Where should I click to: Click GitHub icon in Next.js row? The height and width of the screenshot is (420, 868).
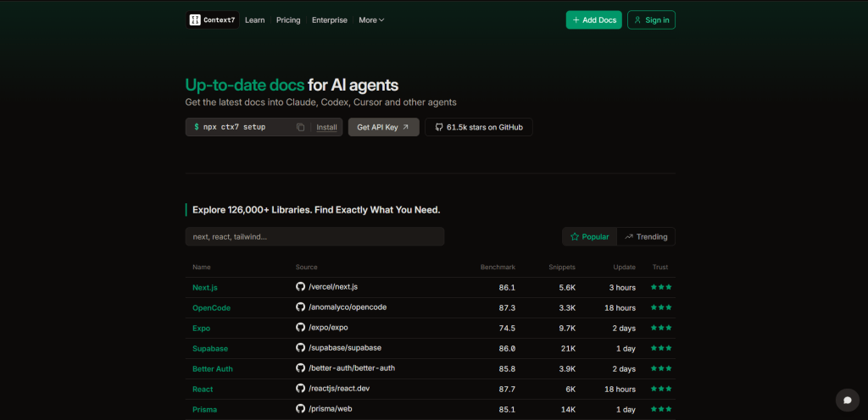[301, 287]
